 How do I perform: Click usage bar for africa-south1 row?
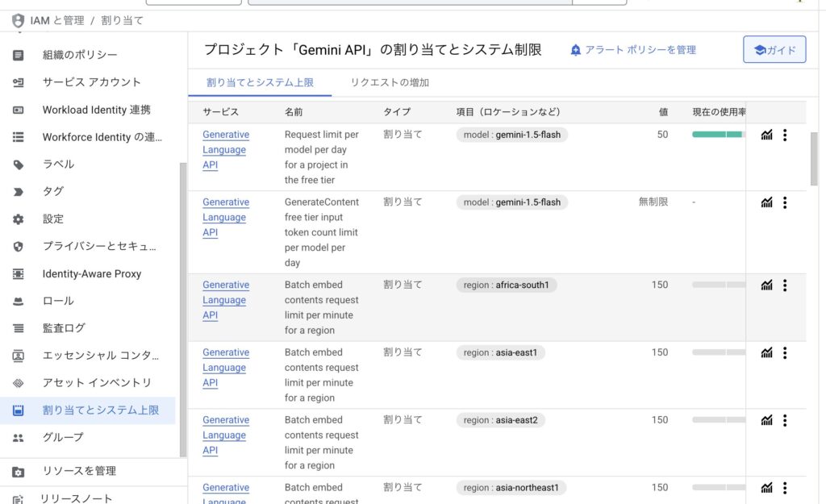pyautogui.click(x=719, y=285)
